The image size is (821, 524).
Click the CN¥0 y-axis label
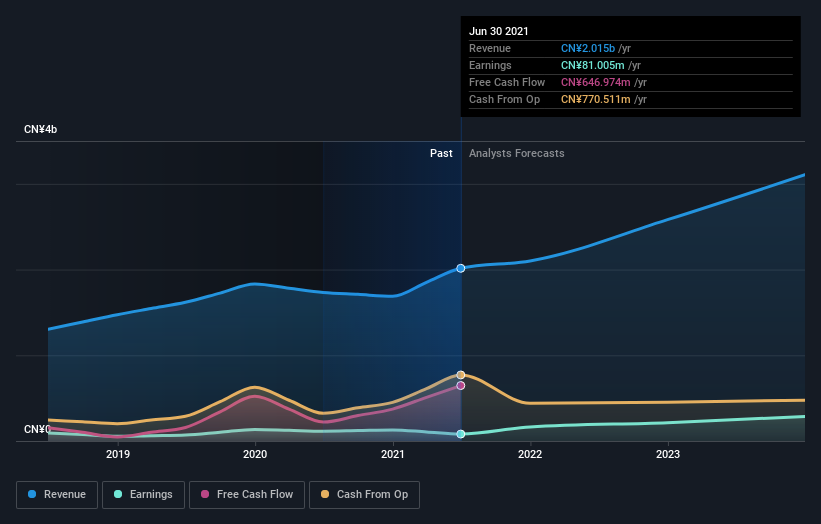(x=37, y=429)
